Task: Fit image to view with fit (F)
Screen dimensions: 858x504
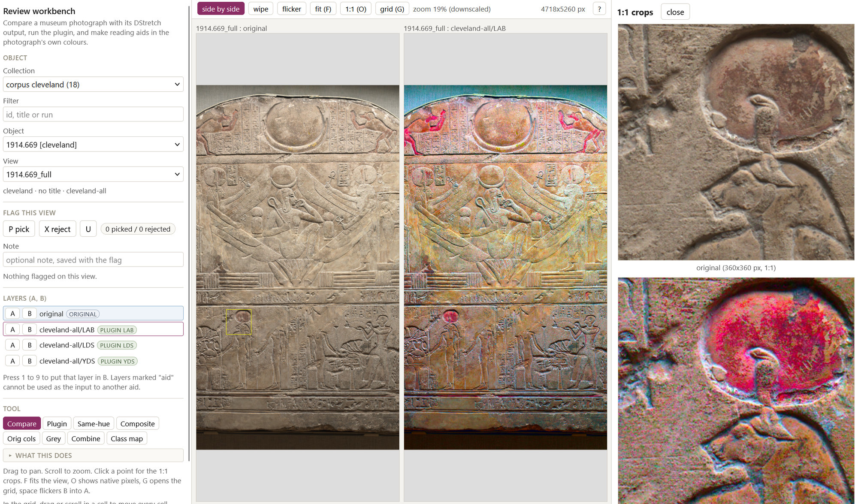Action: [323, 9]
